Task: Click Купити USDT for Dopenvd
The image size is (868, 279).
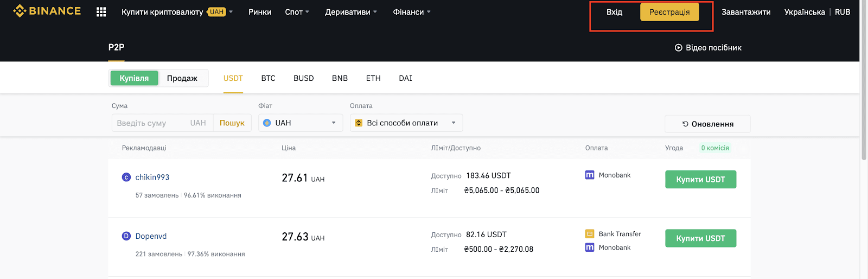Action: tap(700, 238)
